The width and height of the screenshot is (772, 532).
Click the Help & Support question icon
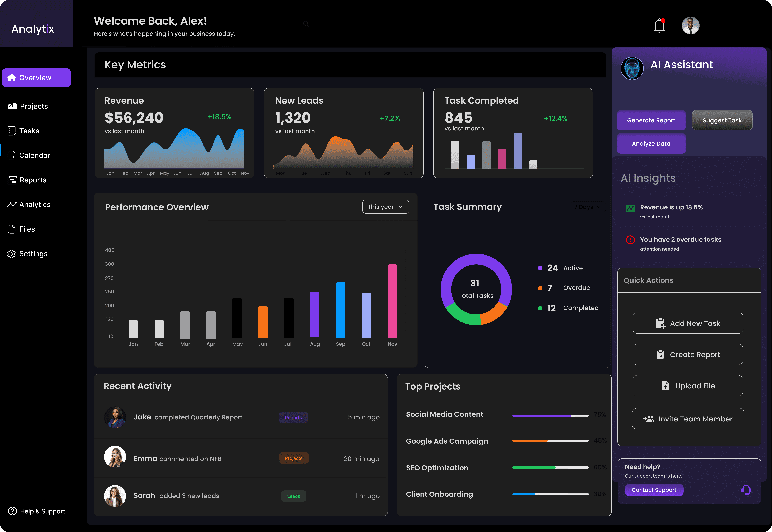pyautogui.click(x=12, y=511)
